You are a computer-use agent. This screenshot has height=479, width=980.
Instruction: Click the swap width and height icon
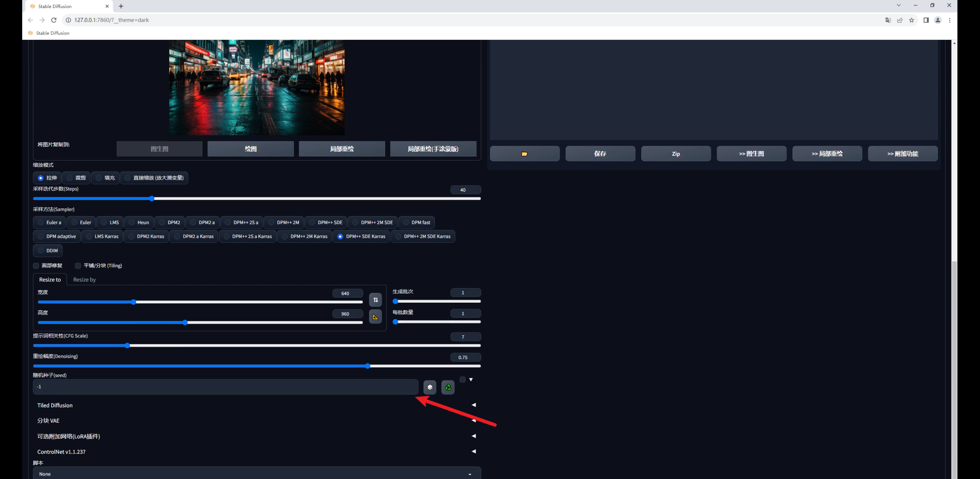[376, 300]
